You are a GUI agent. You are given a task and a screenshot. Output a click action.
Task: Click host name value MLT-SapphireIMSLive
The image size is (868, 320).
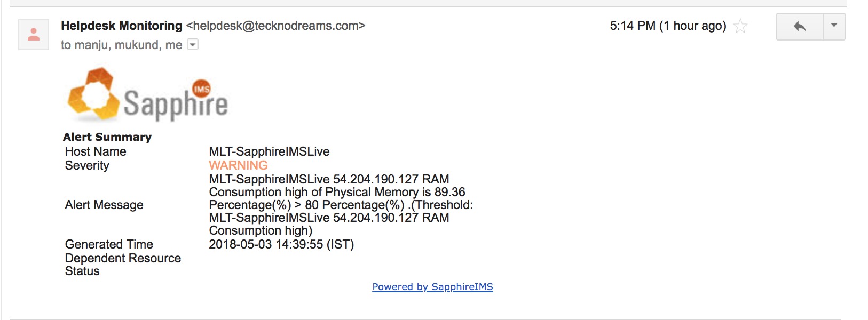pos(269,151)
